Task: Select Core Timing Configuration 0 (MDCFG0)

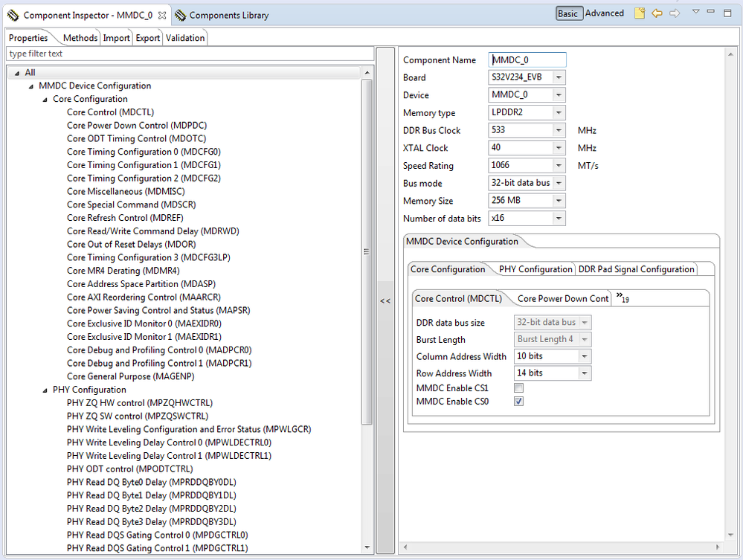Action: point(144,152)
